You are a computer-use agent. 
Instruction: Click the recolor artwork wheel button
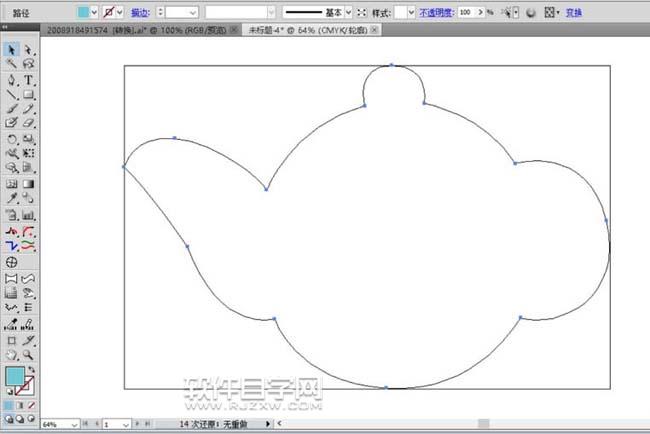[x=531, y=13]
